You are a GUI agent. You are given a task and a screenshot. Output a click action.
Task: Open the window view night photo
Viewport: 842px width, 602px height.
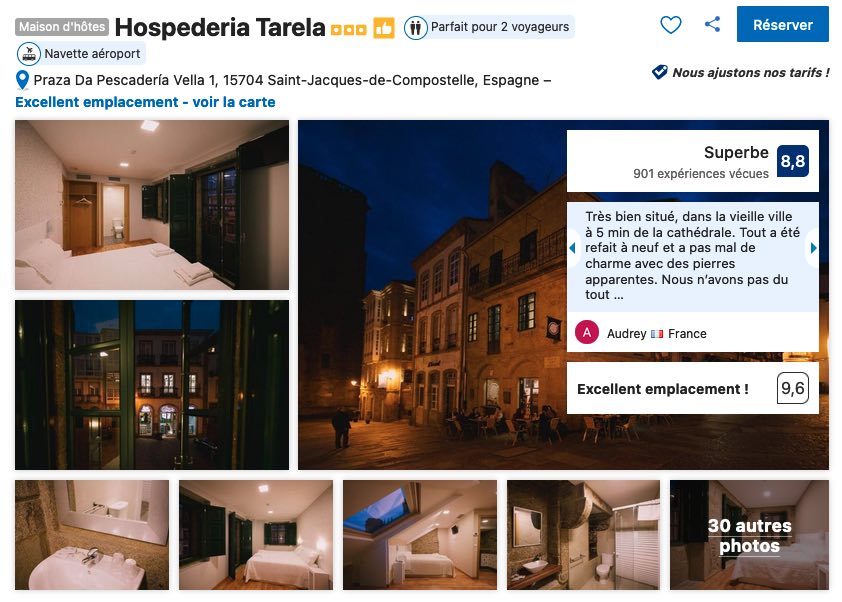point(152,385)
